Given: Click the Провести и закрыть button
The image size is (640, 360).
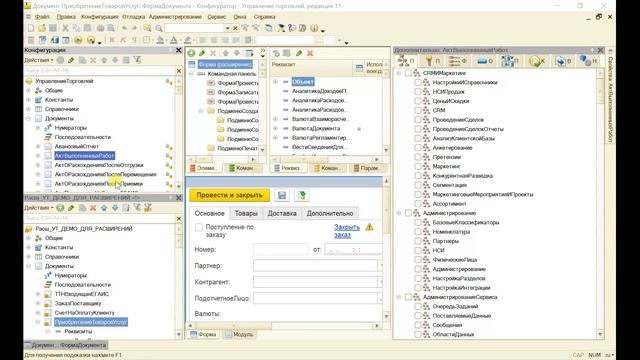Looking at the screenshot, I should click(229, 195).
